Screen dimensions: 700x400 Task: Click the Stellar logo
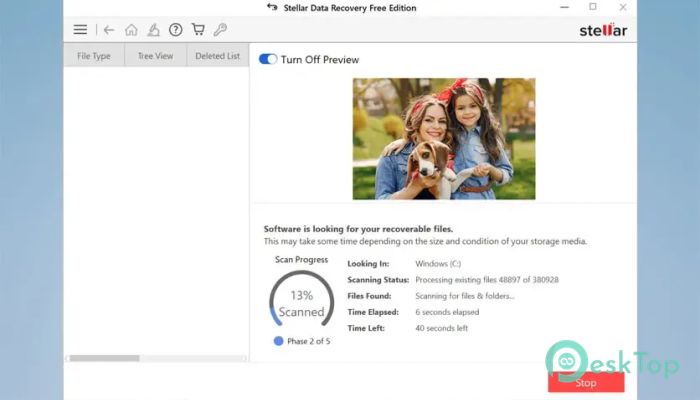click(x=603, y=30)
